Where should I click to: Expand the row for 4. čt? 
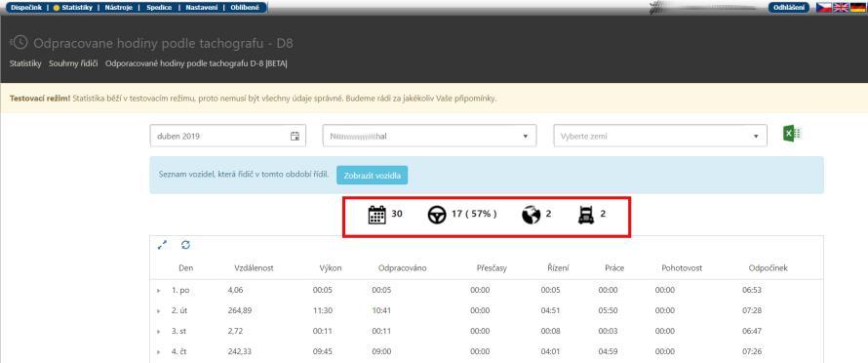pyautogui.click(x=159, y=352)
